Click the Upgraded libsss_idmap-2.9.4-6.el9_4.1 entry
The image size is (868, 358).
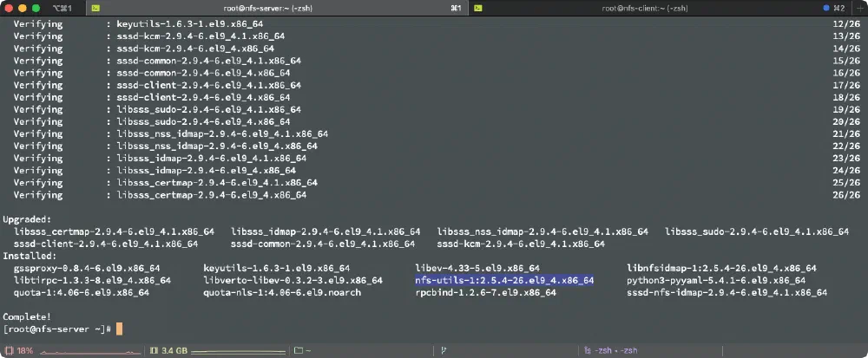pyautogui.click(x=325, y=231)
